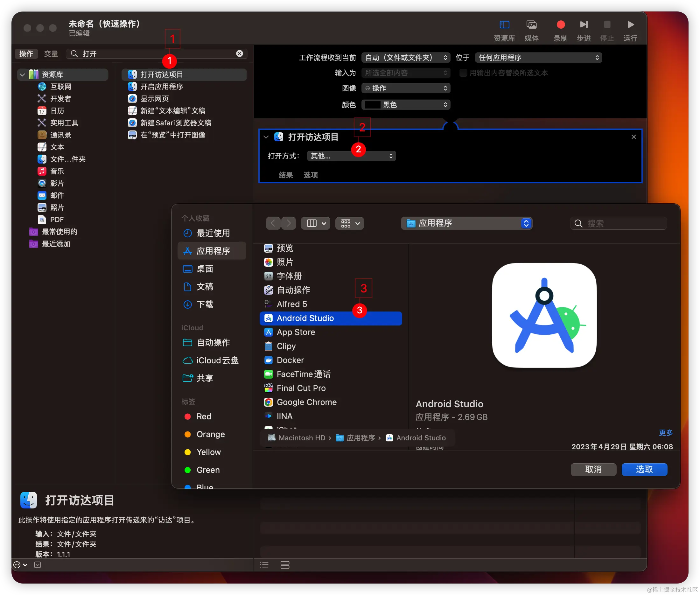Select the Music category
The height and width of the screenshot is (595, 700).
pyautogui.click(x=51, y=171)
